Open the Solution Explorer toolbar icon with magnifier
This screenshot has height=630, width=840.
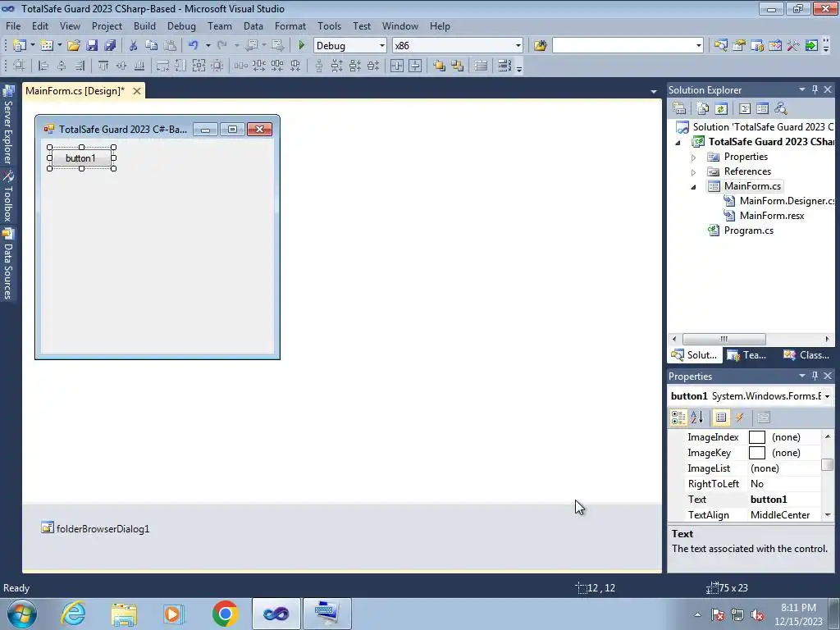(x=720, y=46)
